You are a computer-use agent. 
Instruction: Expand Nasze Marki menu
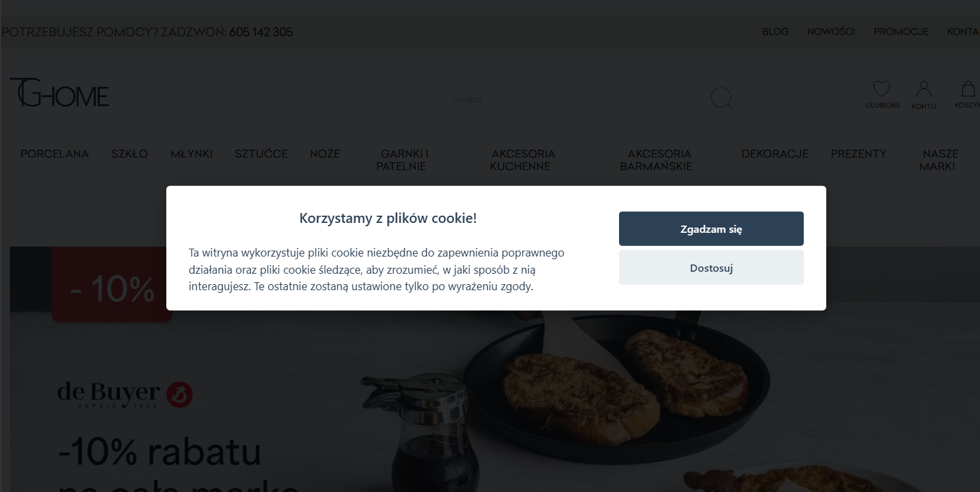(x=938, y=160)
